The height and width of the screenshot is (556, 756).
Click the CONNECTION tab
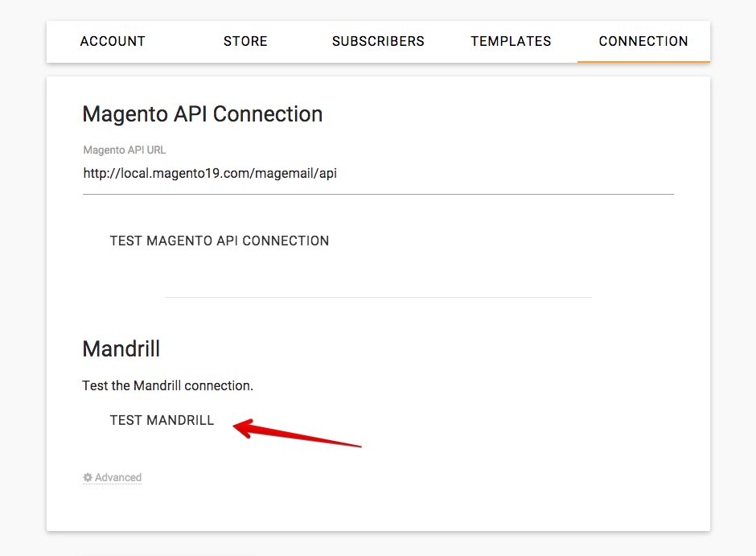coord(643,41)
